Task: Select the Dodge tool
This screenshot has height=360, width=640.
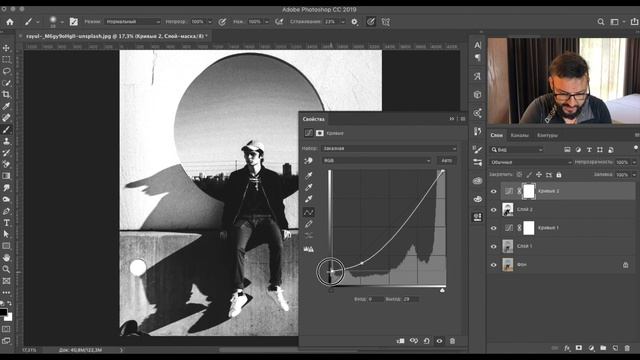Action: [6, 200]
